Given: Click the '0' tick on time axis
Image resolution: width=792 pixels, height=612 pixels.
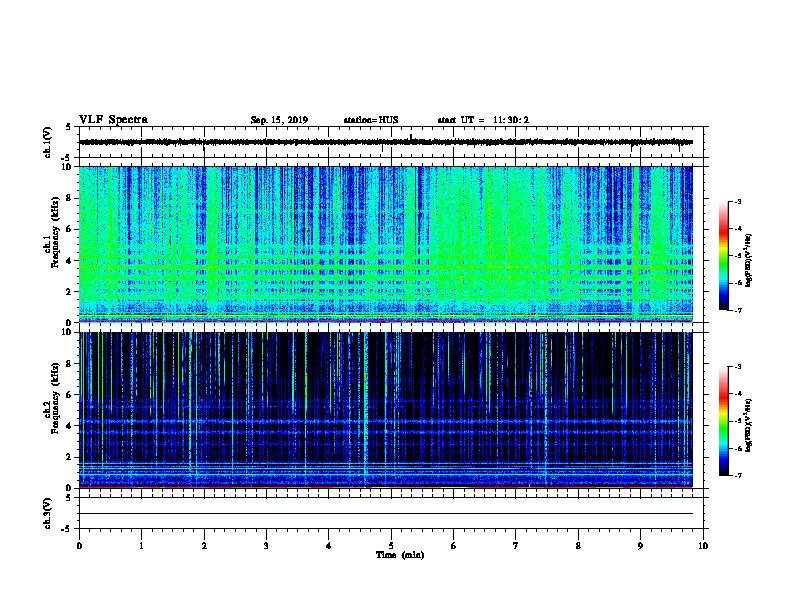Looking at the screenshot, I should click(x=79, y=546).
